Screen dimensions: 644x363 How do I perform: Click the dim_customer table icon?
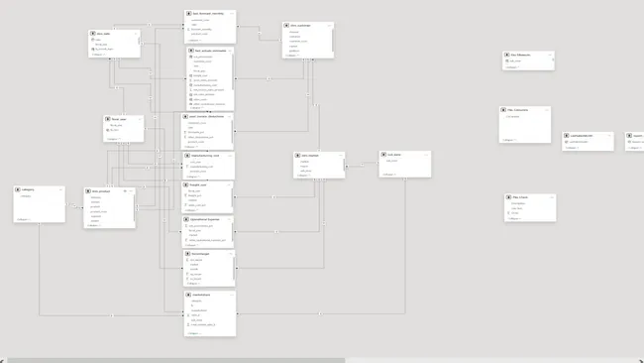(286, 26)
